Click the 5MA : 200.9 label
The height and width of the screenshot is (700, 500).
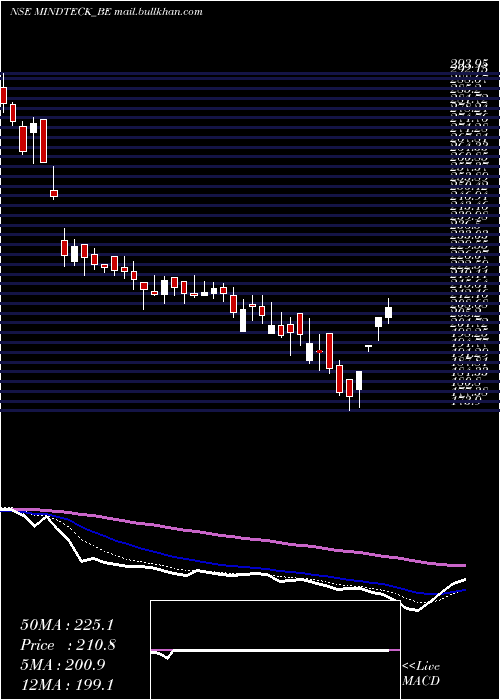[62, 665]
